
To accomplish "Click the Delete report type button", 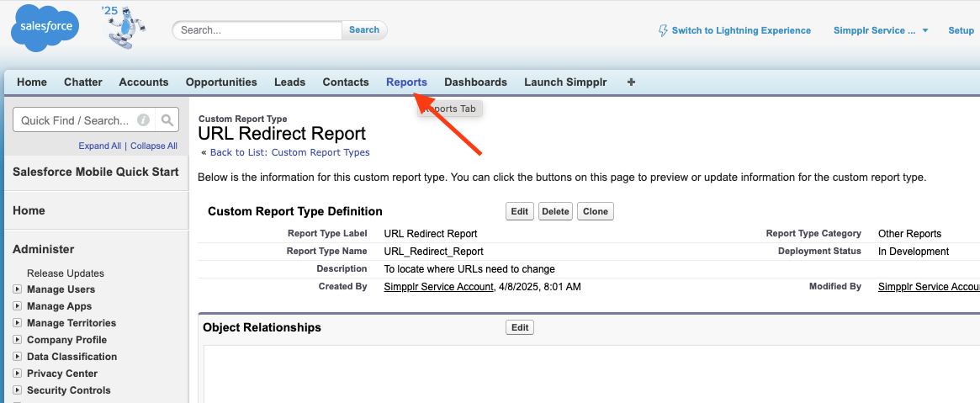I will click(x=556, y=212).
